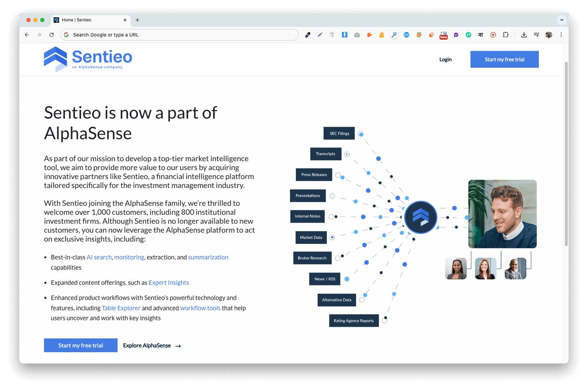Viewport: 588px width, 389px height.
Task: Open the blue download arrow extension
Action: 345,35
